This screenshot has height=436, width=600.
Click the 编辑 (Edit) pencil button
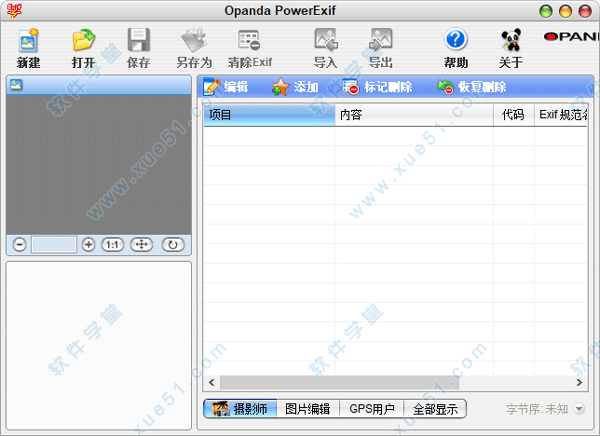pyautogui.click(x=226, y=87)
